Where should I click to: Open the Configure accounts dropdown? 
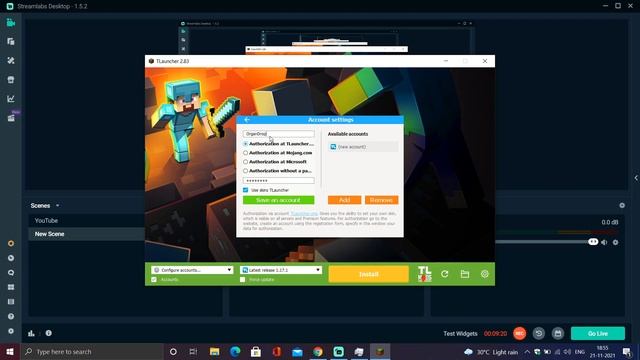pyautogui.click(x=192, y=270)
